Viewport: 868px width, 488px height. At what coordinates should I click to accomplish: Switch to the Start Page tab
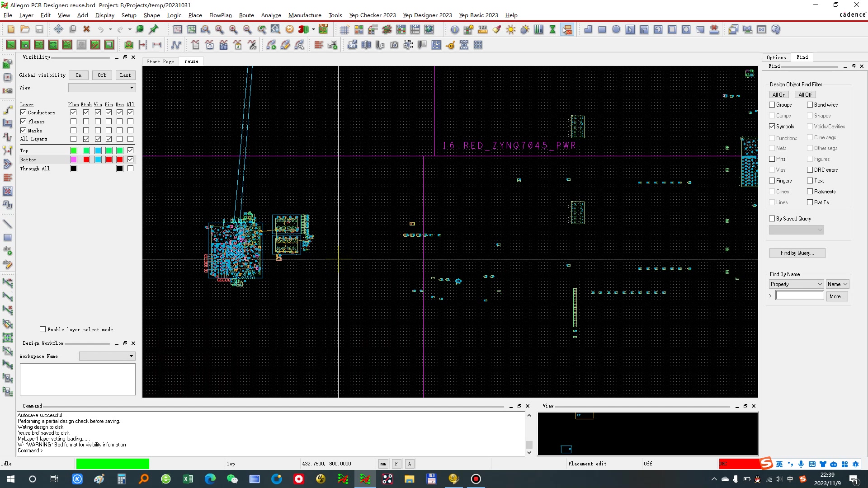[160, 61]
